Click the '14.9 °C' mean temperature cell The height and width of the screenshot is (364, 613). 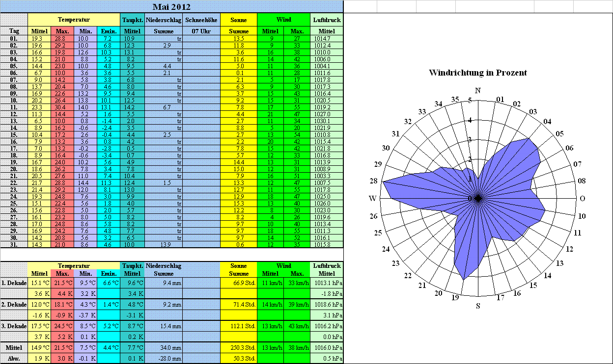pos(39,347)
